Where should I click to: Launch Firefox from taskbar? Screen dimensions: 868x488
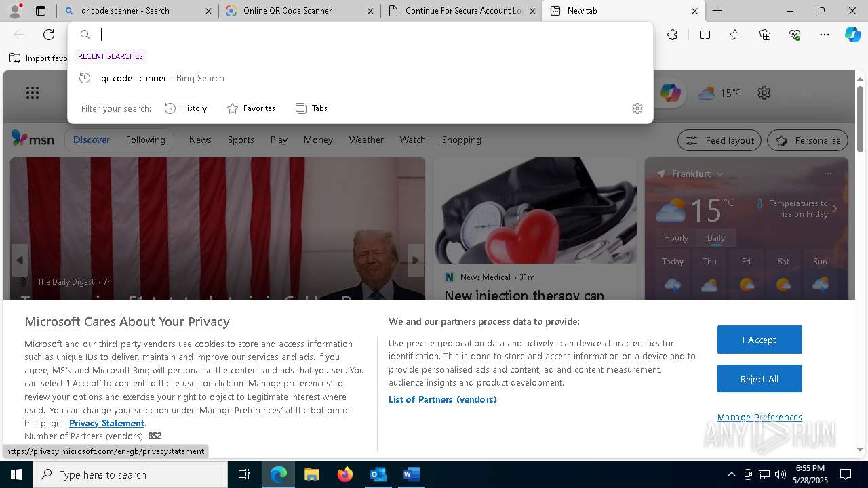pyautogui.click(x=344, y=474)
